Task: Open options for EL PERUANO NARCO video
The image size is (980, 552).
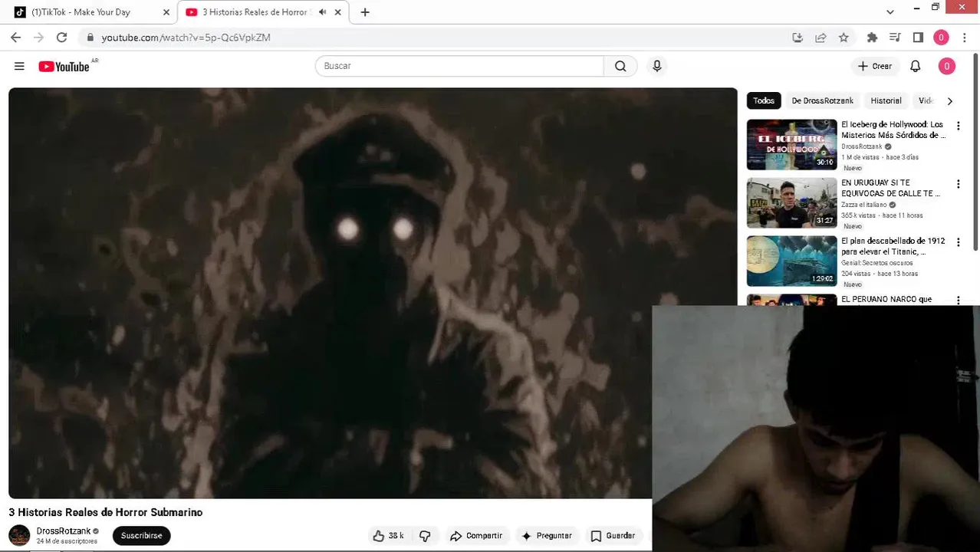Action: click(x=958, y=301)
